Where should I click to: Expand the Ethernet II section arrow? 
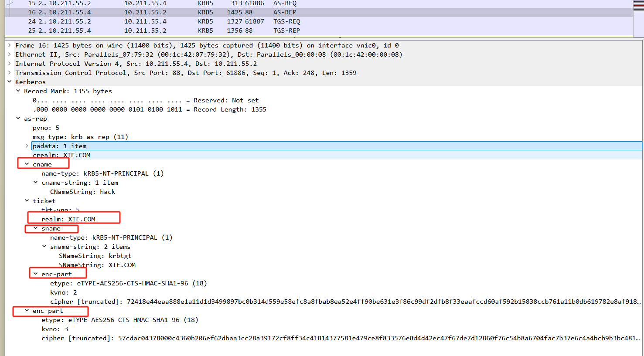(9, 54)
